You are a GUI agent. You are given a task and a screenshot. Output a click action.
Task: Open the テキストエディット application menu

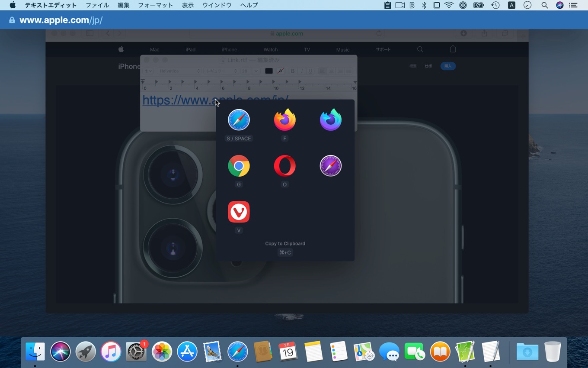pos(51,5)
